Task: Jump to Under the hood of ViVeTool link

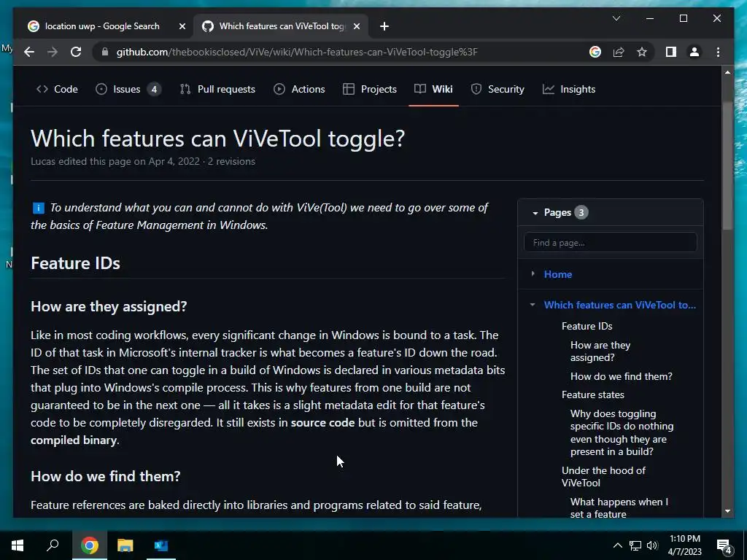Action: [603, 477]
